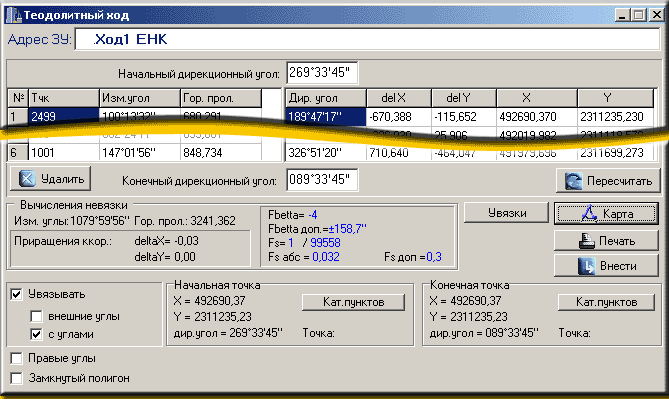Minimize the Теодолитный ход window
Image resolution: width=669 pixels, height=399 pixels.
coord(622,15)
